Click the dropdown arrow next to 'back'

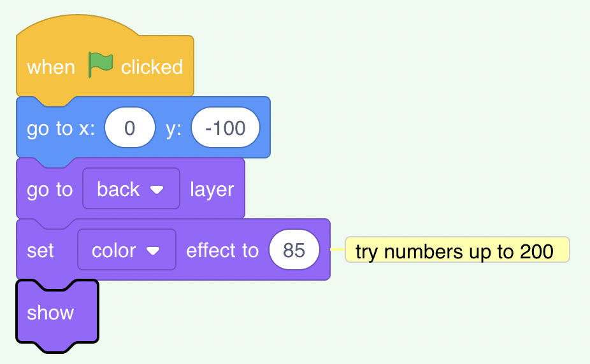pos(157,190)
